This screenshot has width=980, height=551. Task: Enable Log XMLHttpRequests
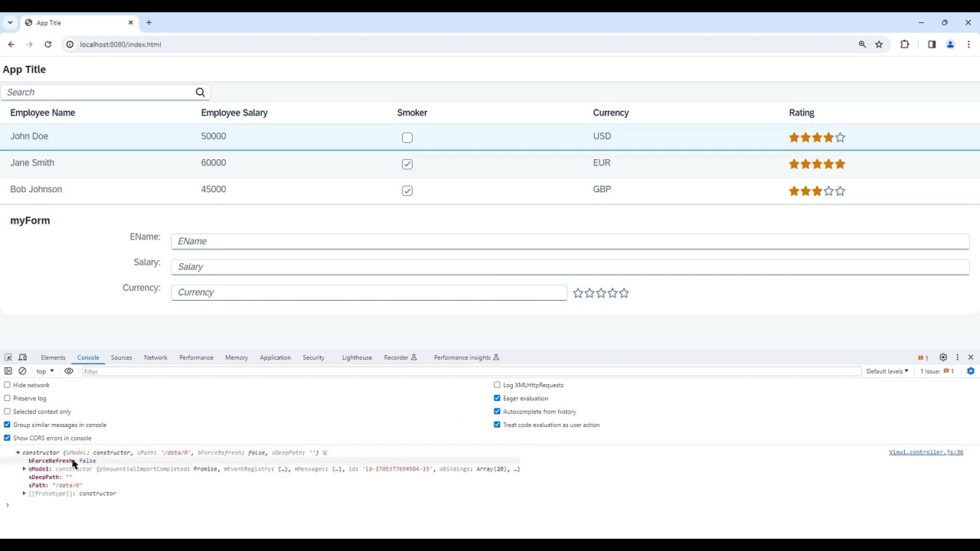pyautogui.click(x=497, y=385)
